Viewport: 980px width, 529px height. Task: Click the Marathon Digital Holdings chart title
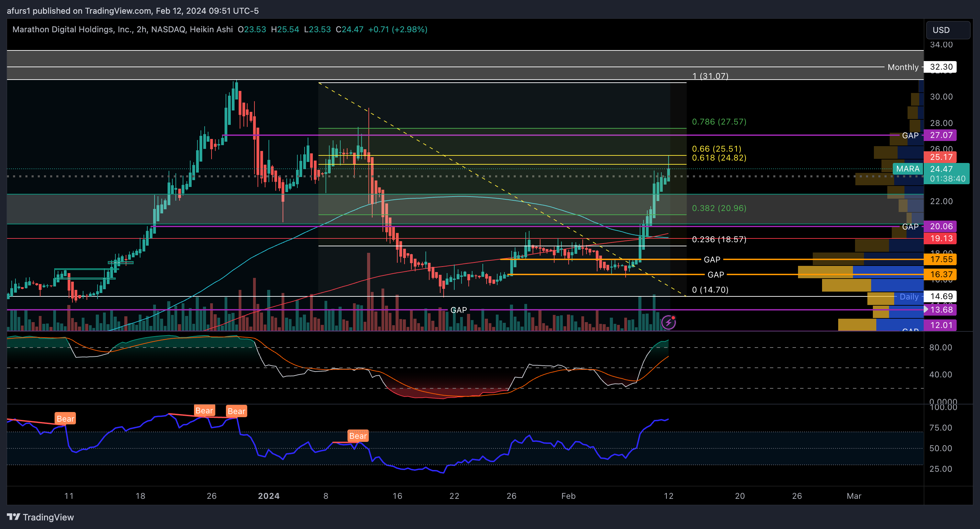point(122,29)
